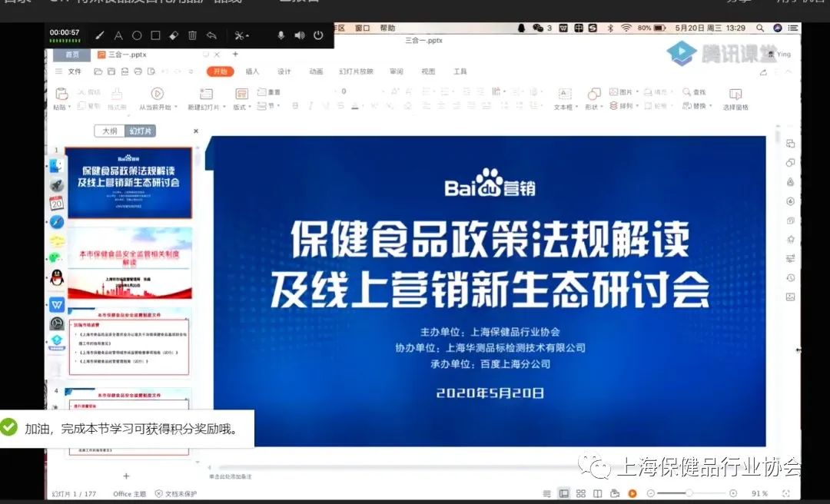This screenshot has width=830, height=504.
Task: Select the third slide thumbnail in the panel
Action: [128, 343]
